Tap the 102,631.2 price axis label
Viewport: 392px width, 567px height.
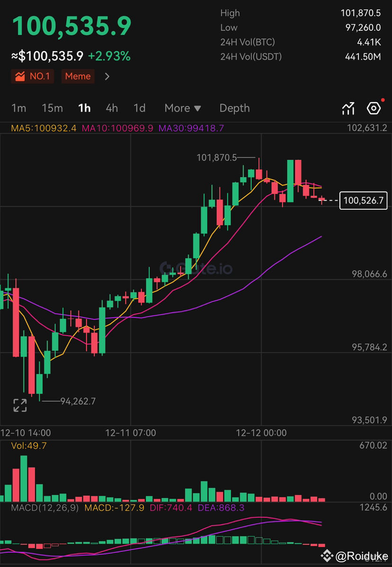click(x=367, y=128)
